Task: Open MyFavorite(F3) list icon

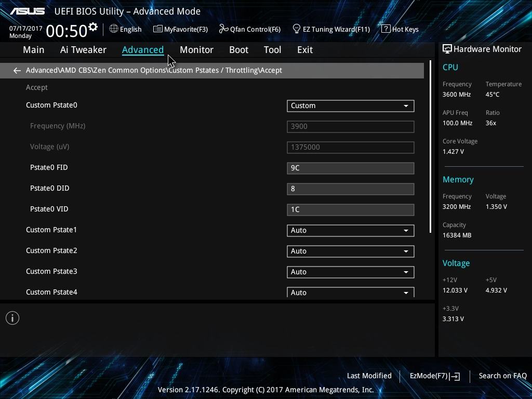Action: 157,29
